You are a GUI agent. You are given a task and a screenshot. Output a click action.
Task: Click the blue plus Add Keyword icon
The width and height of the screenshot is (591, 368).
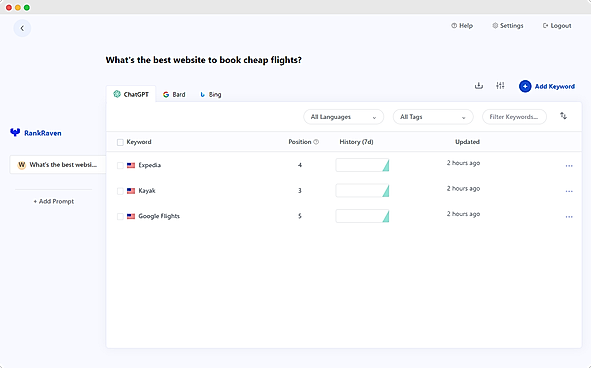tap(525, 86)
